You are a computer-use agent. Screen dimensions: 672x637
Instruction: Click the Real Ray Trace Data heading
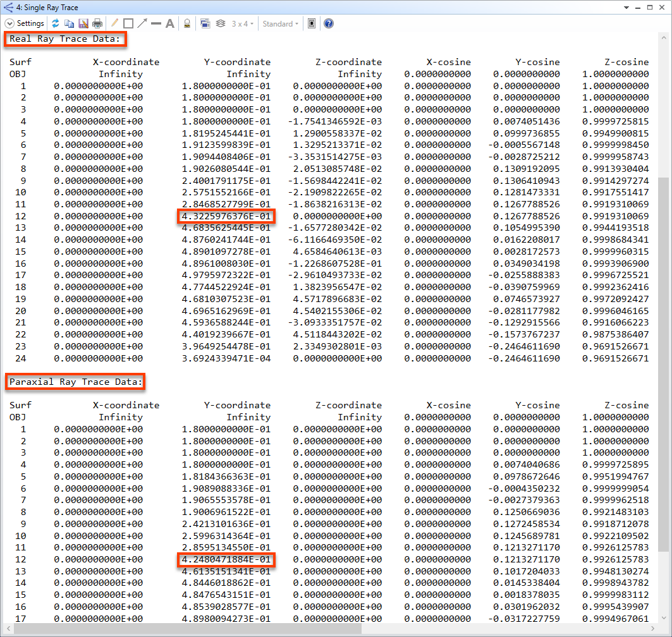[x=65, y=39]
